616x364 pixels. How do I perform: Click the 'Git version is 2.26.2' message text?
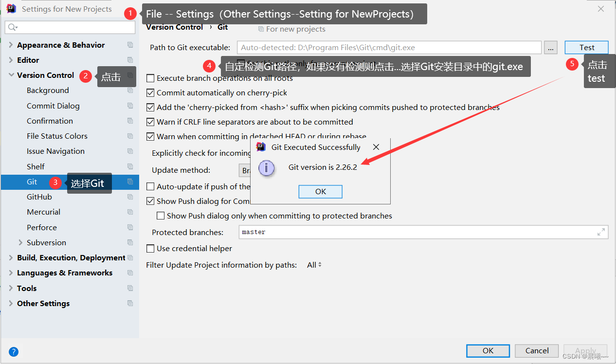tap(323, 167)
